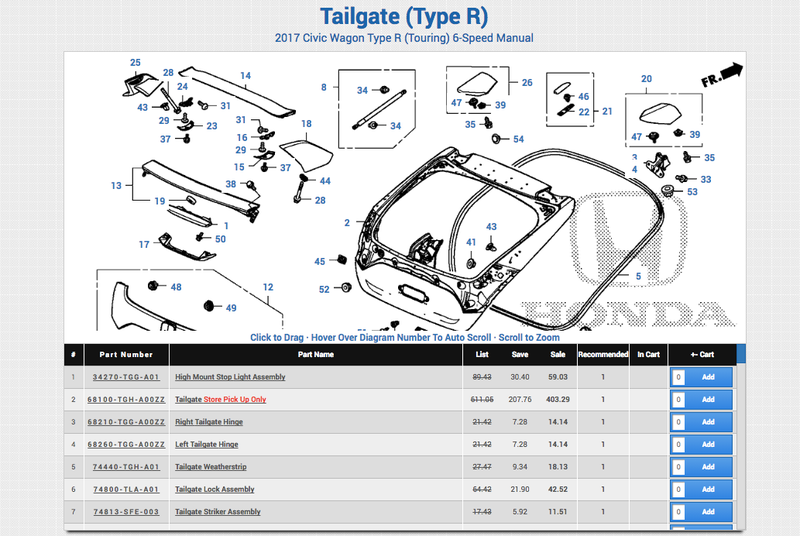This screenshot has width=800, height=536.
Task: Add Right Tailgate Hinge to cart
Action: pos(708,422)
